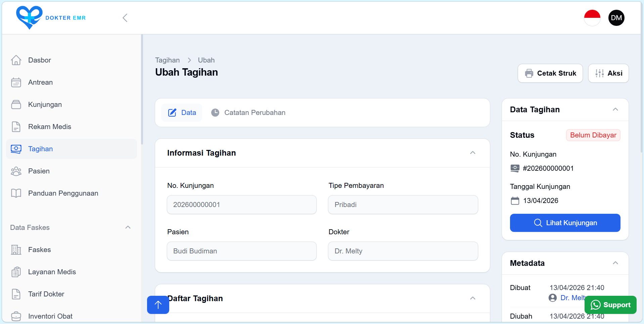Click the Layanan Medis clipboard icon

point(16,272)
